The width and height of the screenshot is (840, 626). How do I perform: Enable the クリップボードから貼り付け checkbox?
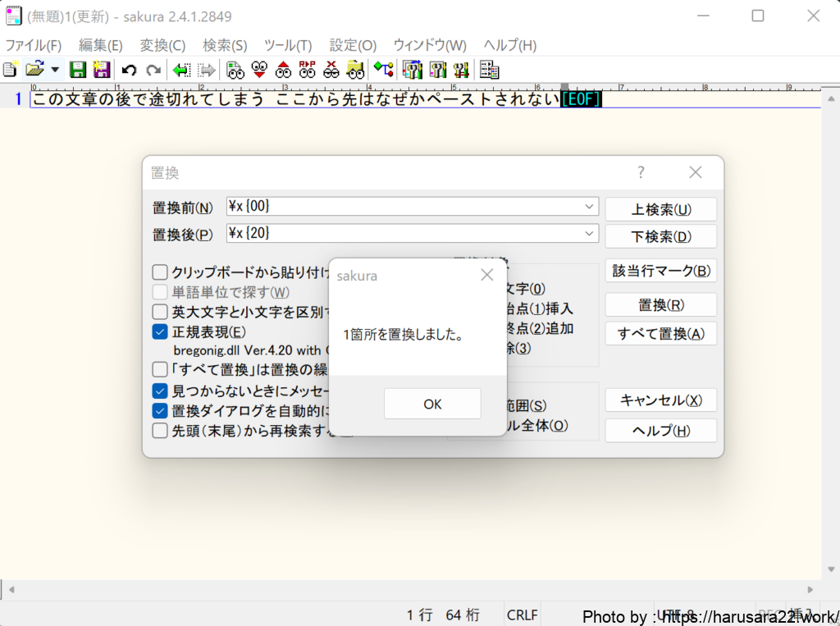[160, 272]
